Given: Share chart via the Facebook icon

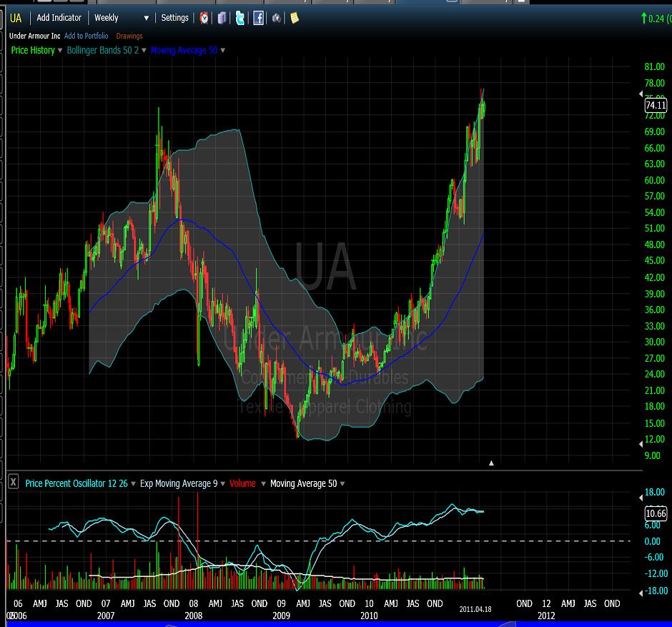Looking at the screenshot, I should tap(258, 18).
